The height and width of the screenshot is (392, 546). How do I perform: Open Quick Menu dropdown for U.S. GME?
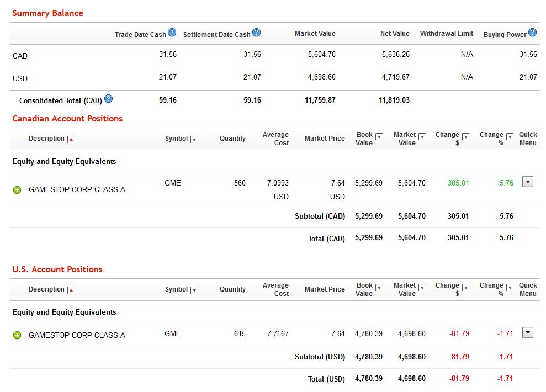pyautogui.click(x=527, y=332)
